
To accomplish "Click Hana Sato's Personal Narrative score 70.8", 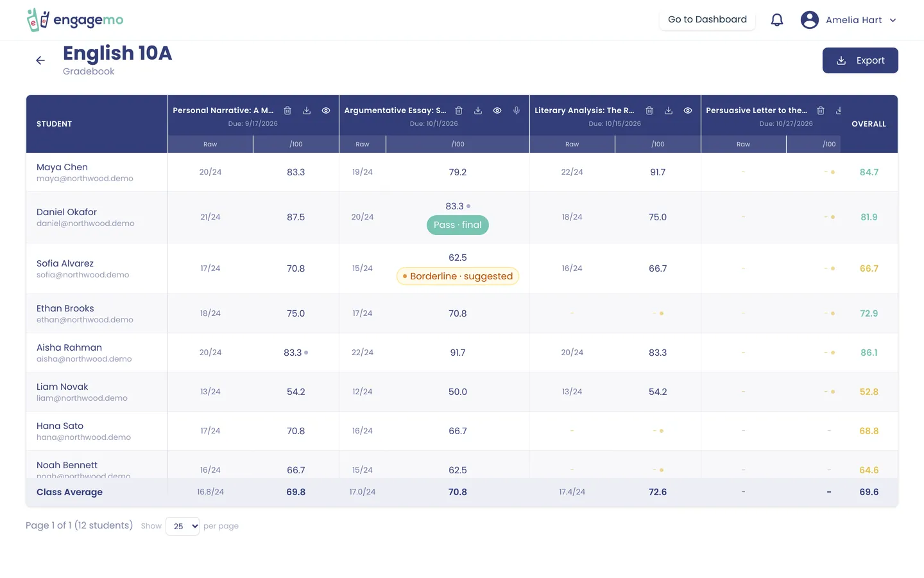I will tap(296, 431).
